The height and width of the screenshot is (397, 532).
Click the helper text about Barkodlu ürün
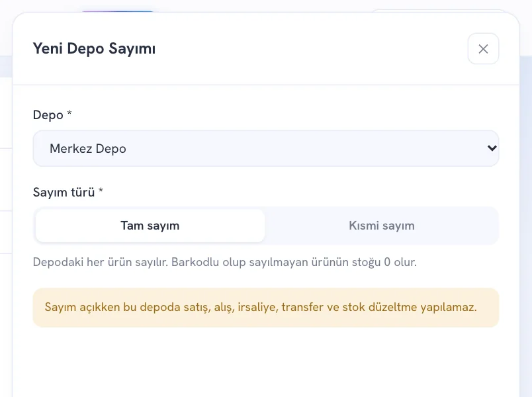(224, 262)
